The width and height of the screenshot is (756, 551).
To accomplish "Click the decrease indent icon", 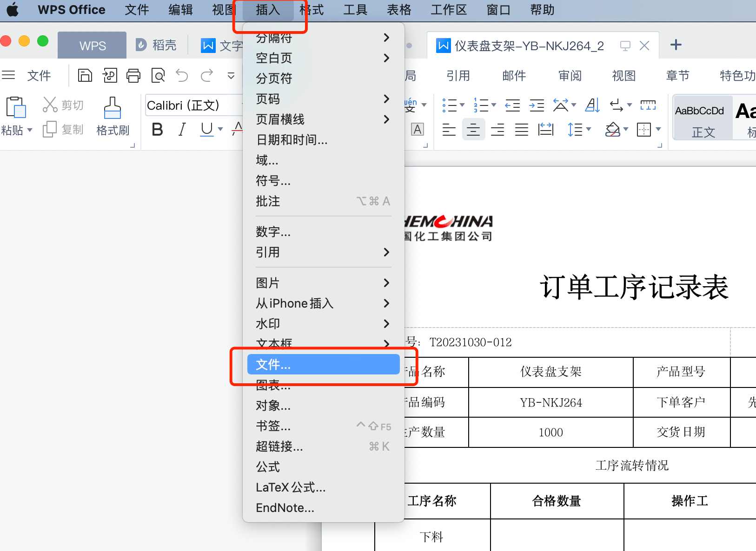I will coord(512,106).
